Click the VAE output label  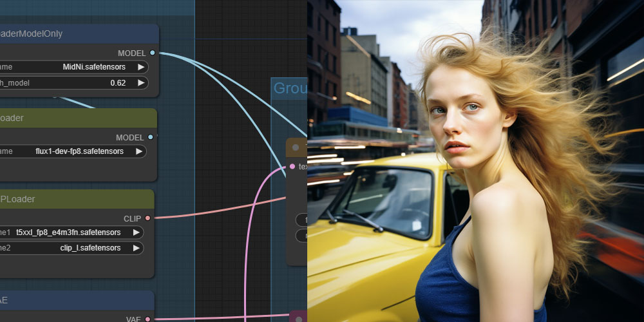pos(133,319)
